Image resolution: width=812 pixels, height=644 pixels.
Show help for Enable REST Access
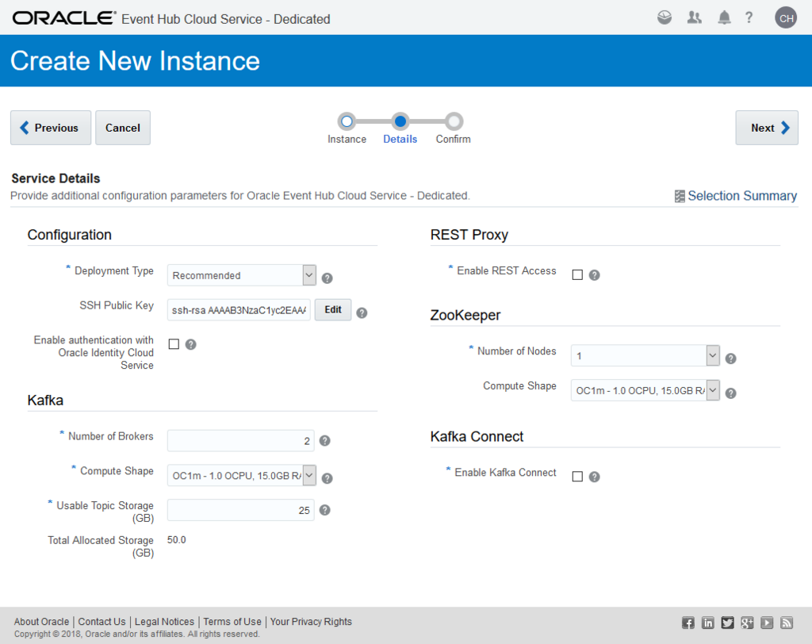595,275
